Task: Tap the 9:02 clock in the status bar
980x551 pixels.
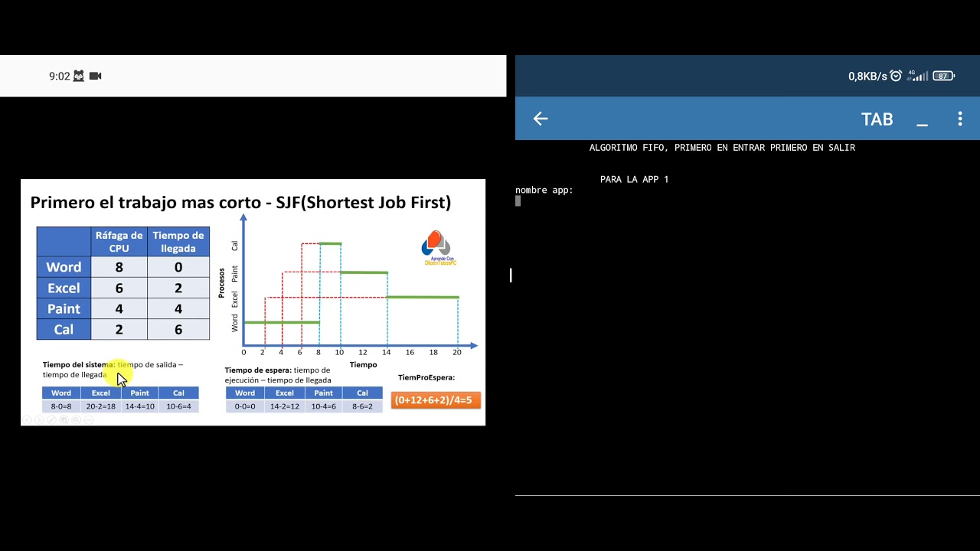Action: 59,76
